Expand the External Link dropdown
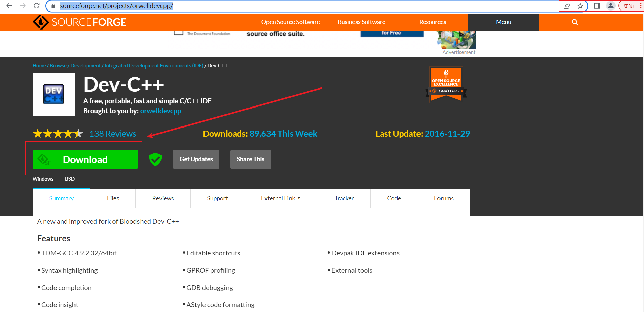 coord(281,198)
